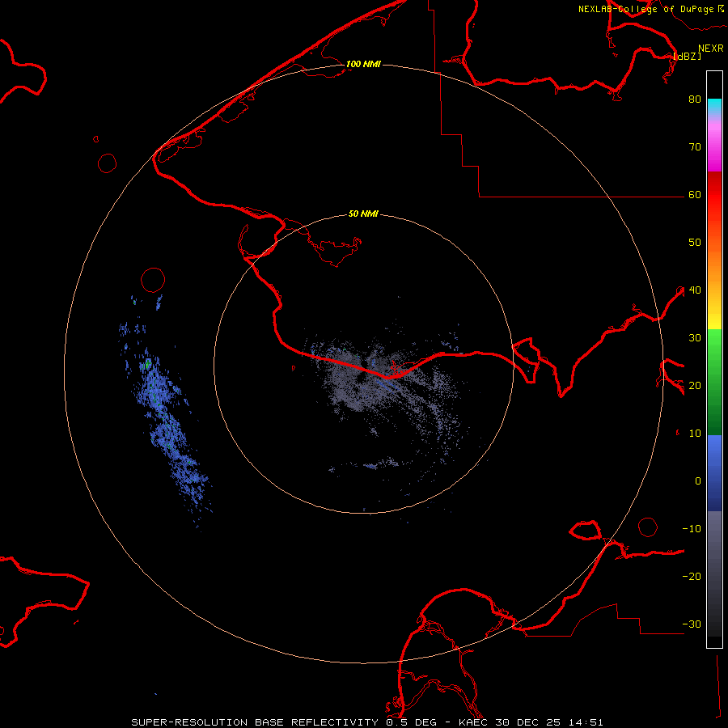
Task: Click the red circle just above blue echo band
Action: 153,280
